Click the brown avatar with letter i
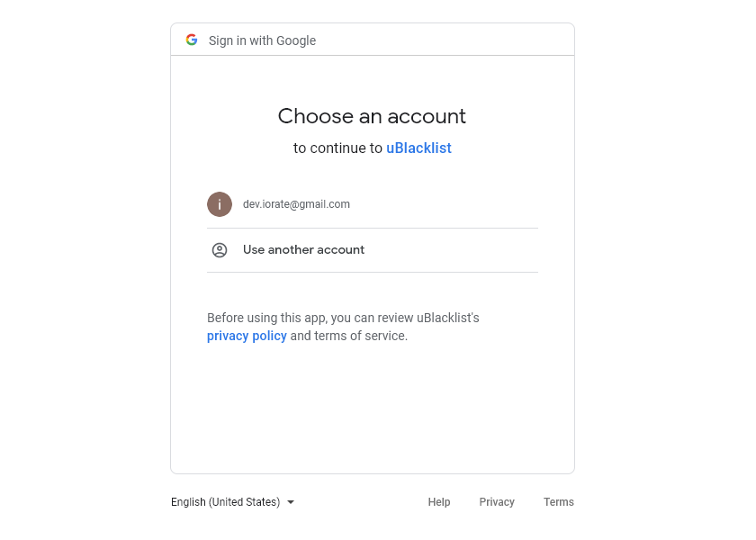The height and width of the screenshot is (540, 756). point(220,204)
